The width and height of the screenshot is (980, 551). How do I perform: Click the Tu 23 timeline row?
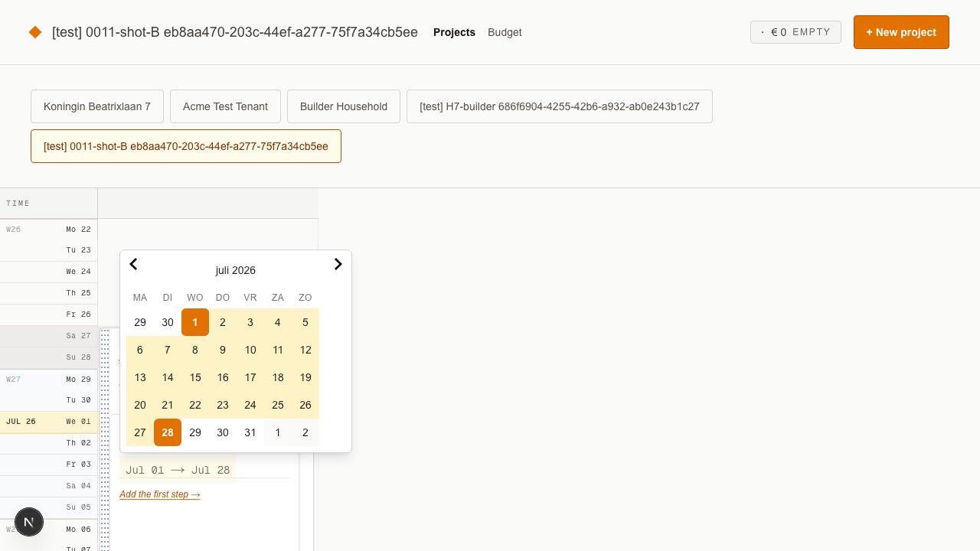point(49,250)
